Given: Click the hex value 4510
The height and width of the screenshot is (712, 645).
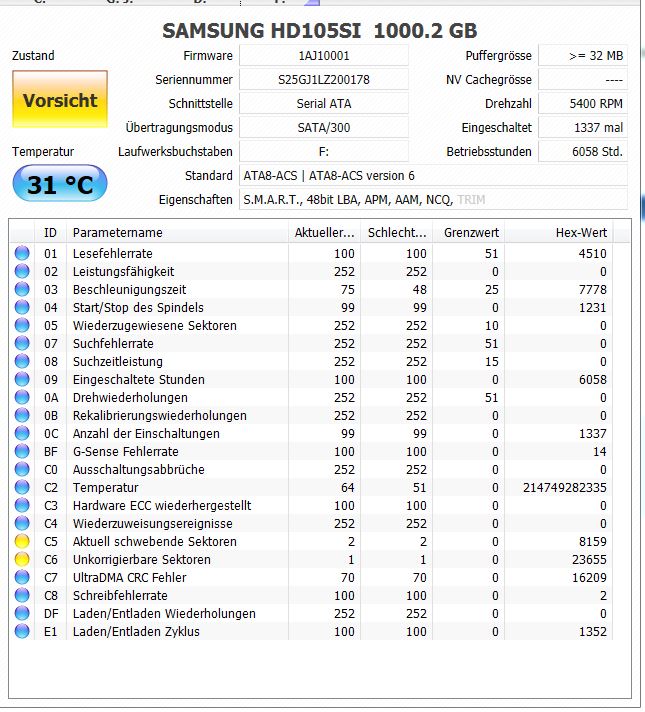Looking at the screenshot, I should click(593, 253).
